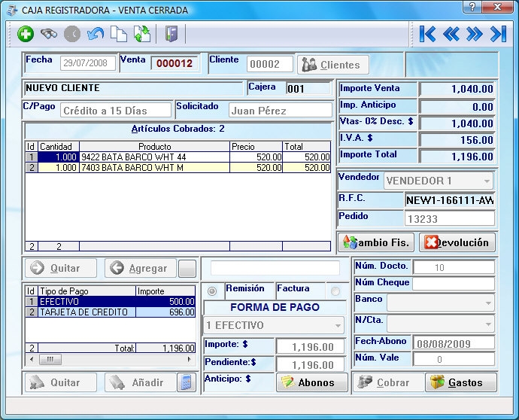Screen dimensions: 519x420
Task: Click the C/Pago field Crédito a 15 Días
Action: [x=116, y=111]
